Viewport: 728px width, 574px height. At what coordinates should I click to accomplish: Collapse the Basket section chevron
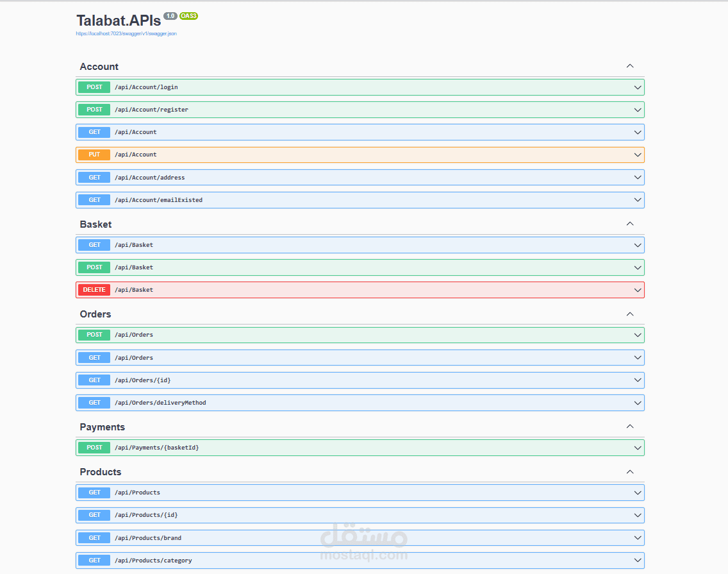point(630,224)
